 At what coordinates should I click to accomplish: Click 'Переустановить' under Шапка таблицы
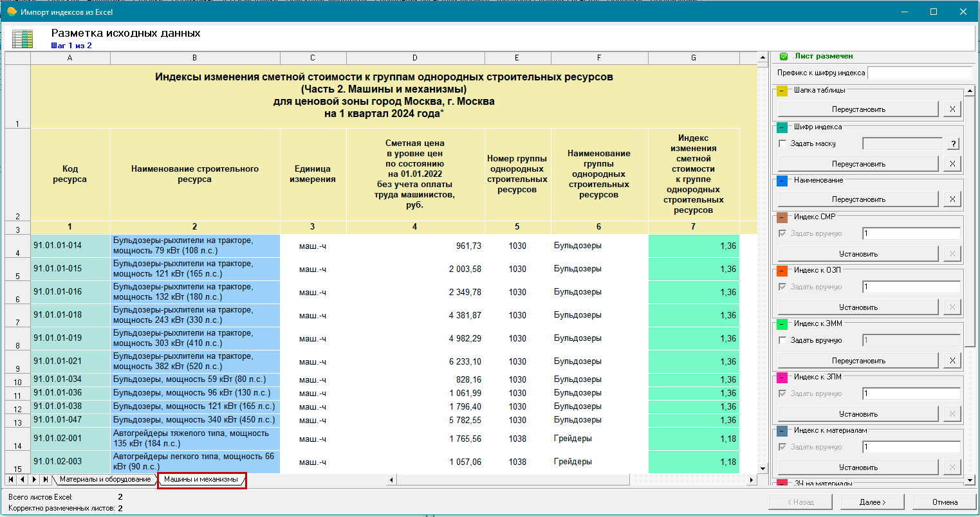858,109
